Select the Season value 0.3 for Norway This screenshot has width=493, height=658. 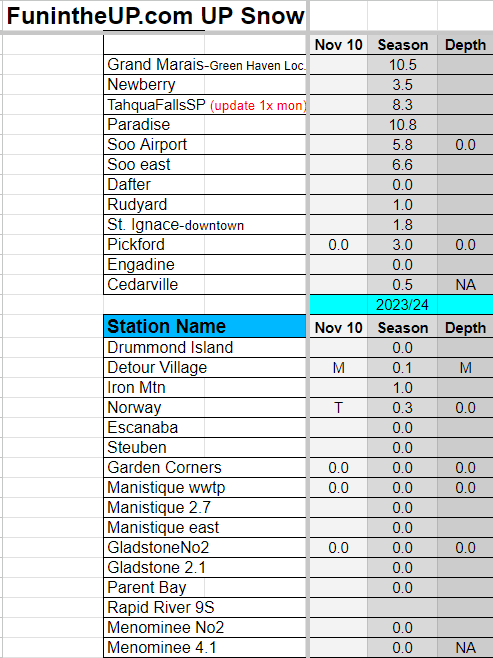[402, 407]
